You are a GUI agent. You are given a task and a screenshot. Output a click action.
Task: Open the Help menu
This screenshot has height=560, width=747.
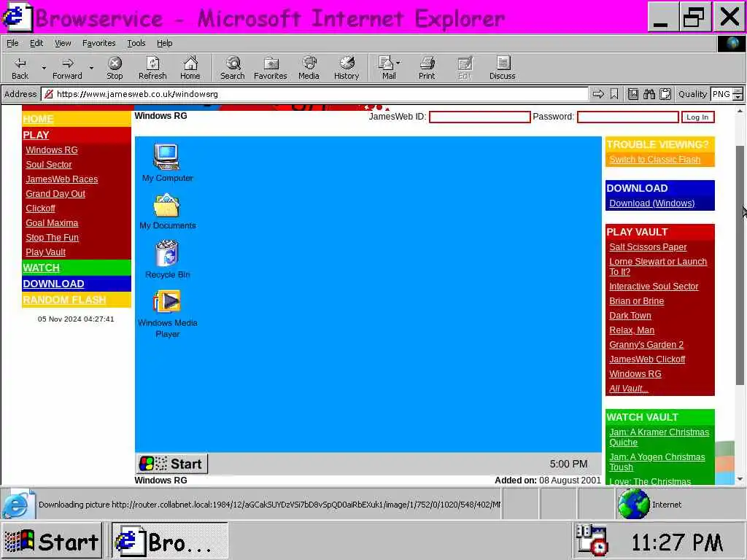point(164,43)
